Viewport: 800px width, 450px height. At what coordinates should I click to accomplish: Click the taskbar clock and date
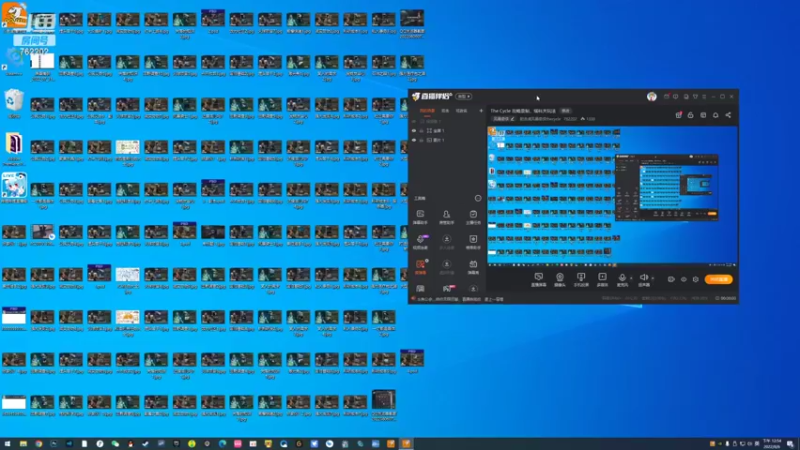pyautogui.click(x=772, y=444)
